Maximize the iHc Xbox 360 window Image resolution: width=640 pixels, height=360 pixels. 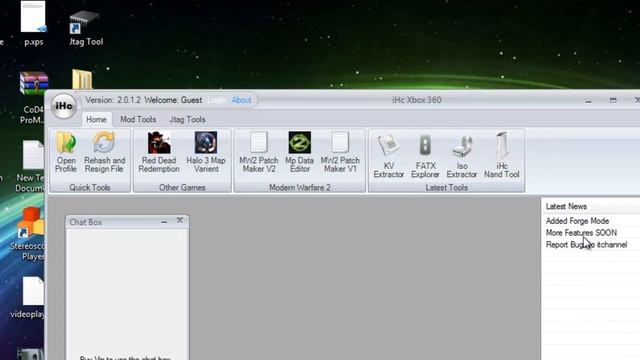613,100
